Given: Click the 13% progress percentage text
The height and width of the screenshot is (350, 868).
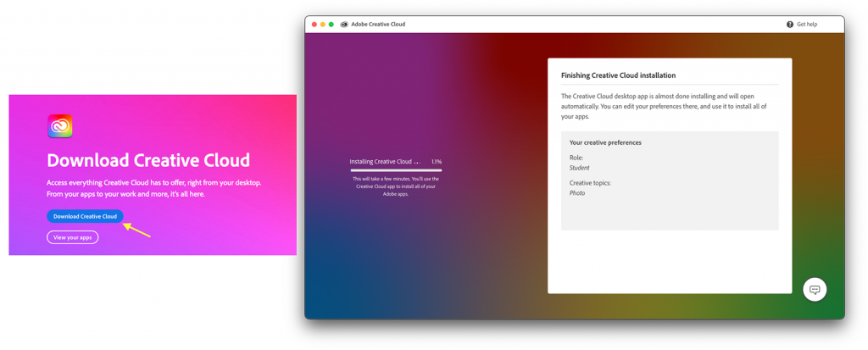Looking at the screenshot, I should click(436, 161).
